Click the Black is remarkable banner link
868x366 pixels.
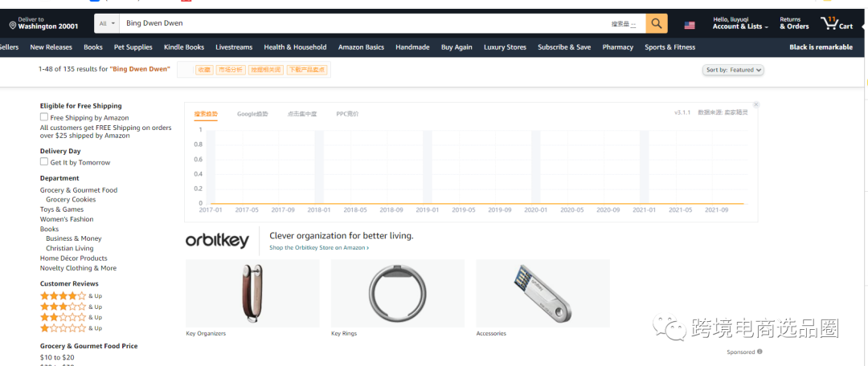tap(821, 47)
